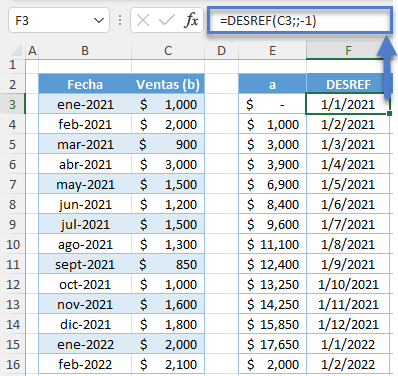Click the fill handle of cell F3
Viewport: 398px width, 376px height.
pos(389,114)
